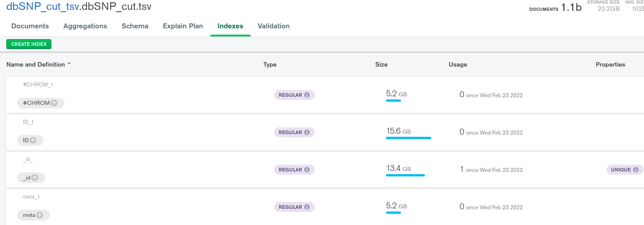Click the info icon on meta_1 REGULAR badge
Screen dimensions: 644x225
(x=307, y=207)
